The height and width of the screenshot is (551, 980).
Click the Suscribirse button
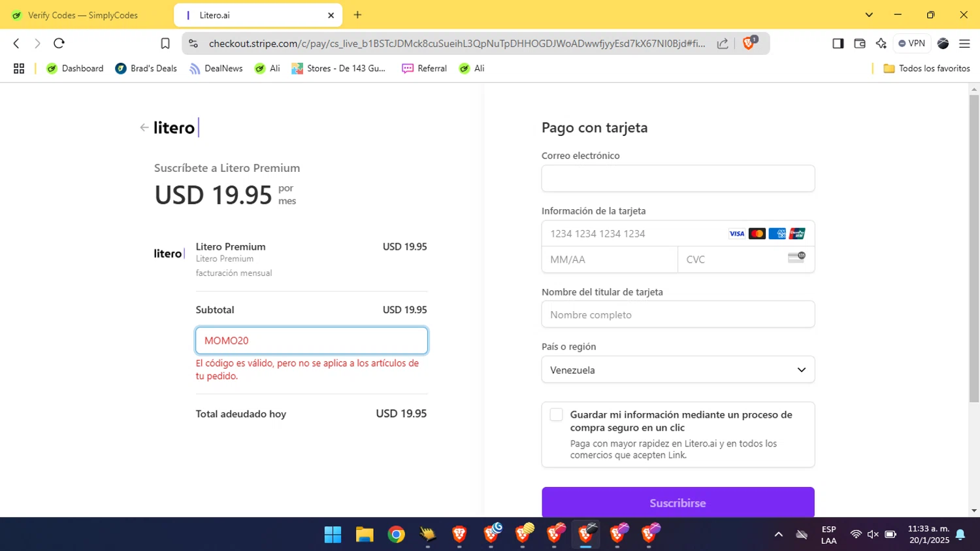pyautogui.click(x=678, y=503)
